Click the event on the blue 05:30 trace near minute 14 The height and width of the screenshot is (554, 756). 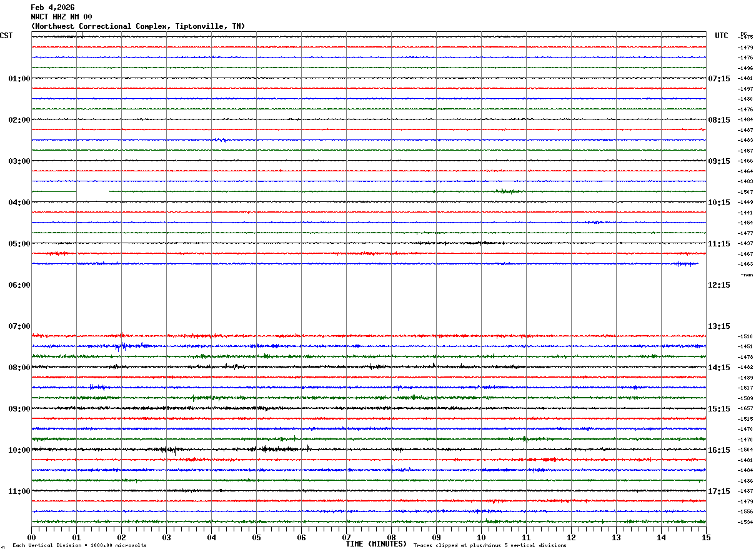pos(685,264)
